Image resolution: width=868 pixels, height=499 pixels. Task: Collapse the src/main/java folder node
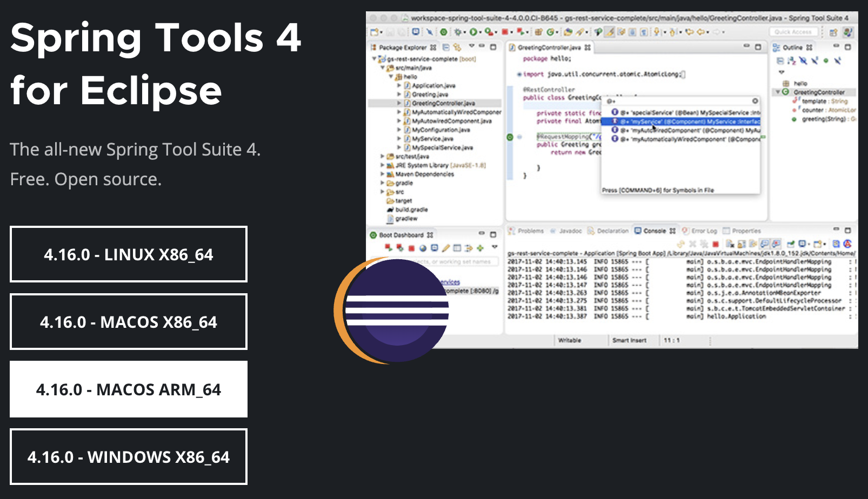pyautogui.click(x=383, y=68)
